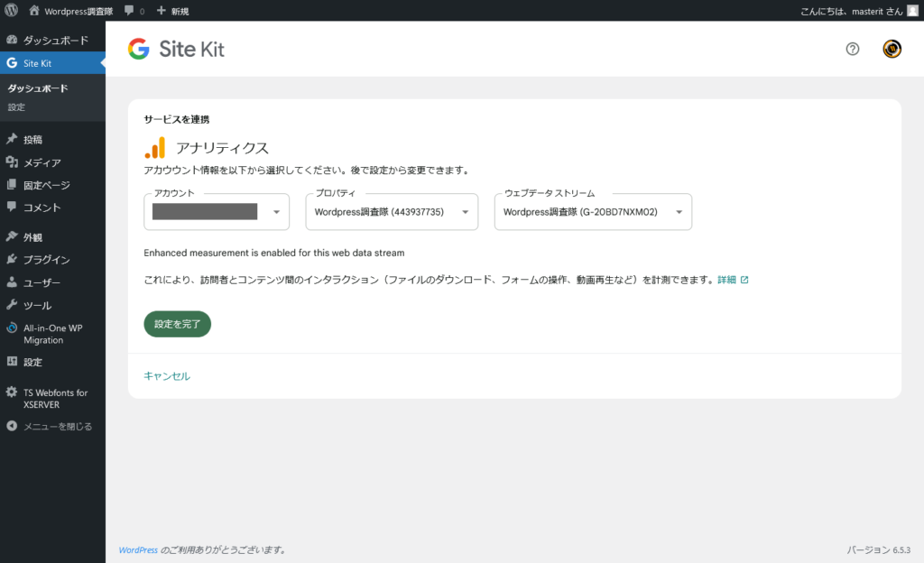
Task: Open the 新規 new content menu
Action: pos(174,11)
